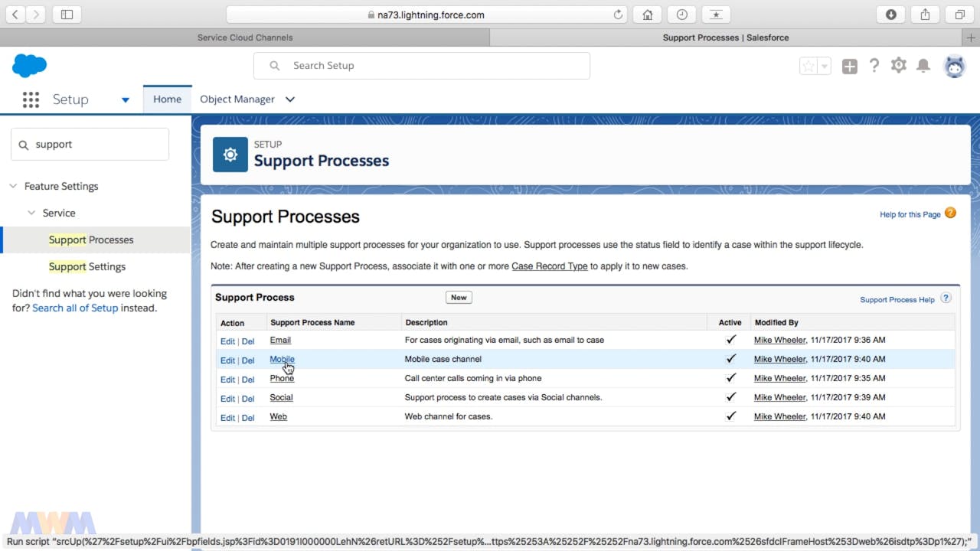Toggle Safari's sidebar button

[x=67, y=15]
